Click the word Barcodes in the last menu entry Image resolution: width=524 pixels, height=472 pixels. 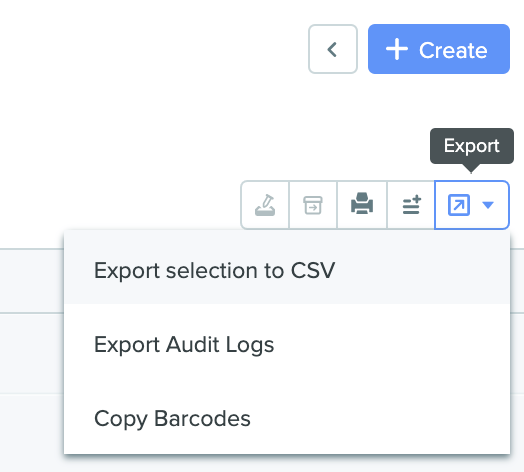(202, 418)
